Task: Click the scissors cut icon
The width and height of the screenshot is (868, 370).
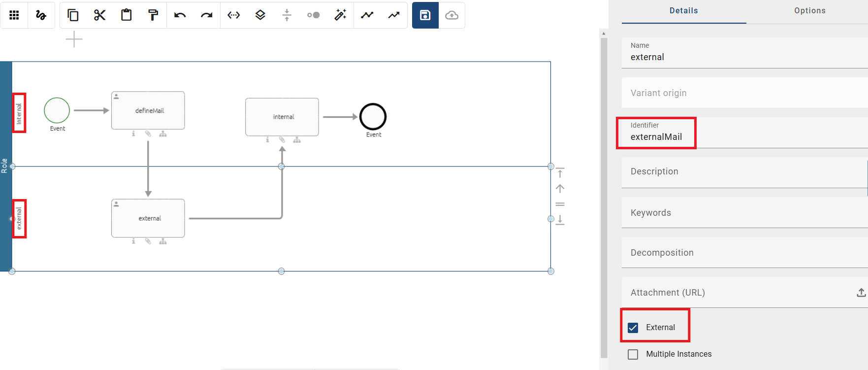Action: point(100,15)
